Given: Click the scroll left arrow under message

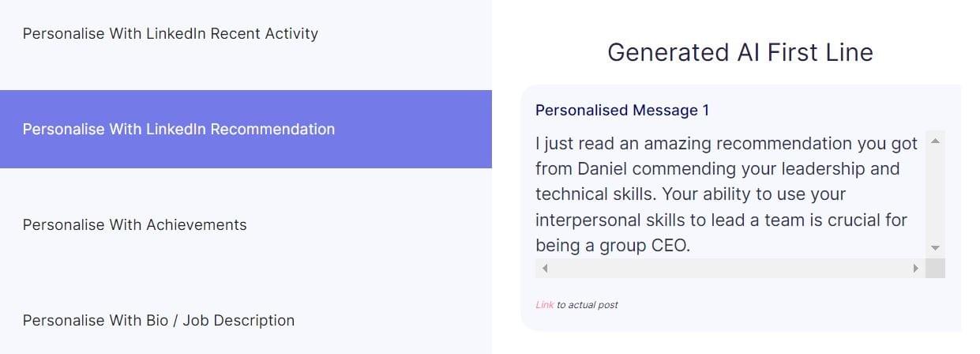Looking at the screenshot, I should [545, 269].
